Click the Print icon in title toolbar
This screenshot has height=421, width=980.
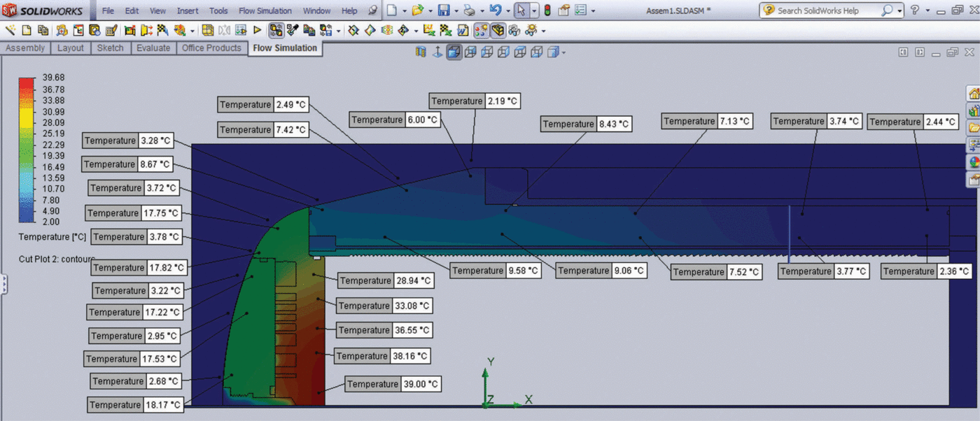469,10
